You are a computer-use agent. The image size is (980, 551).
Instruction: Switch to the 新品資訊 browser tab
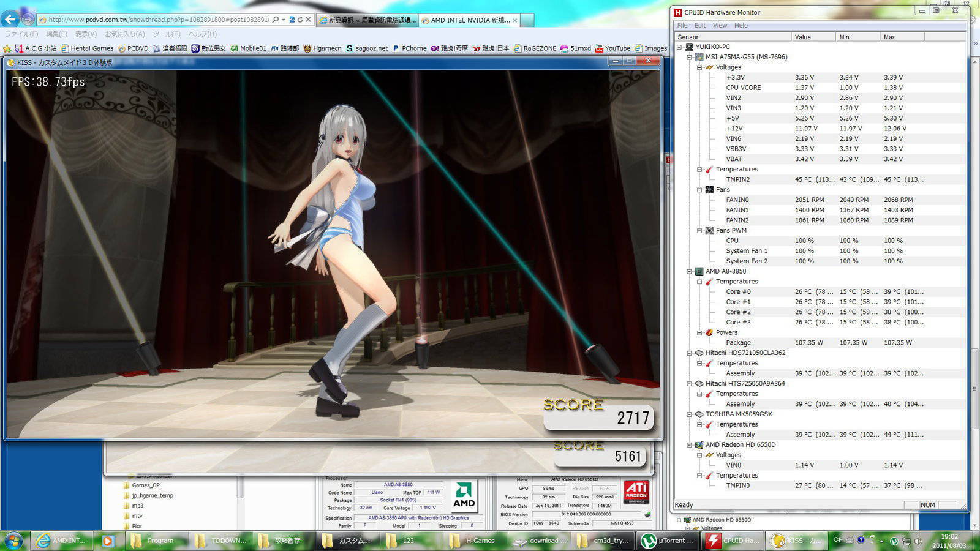coord(367,20)
